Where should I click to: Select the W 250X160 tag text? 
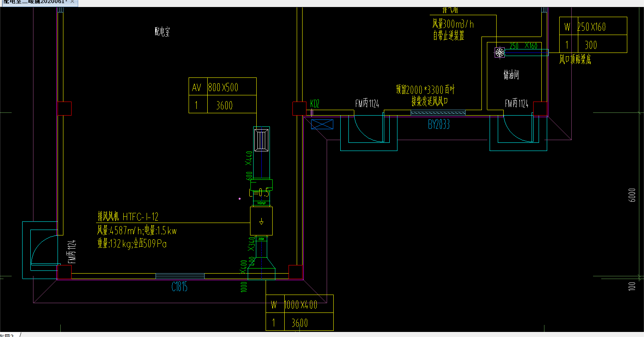click(585, 27)
